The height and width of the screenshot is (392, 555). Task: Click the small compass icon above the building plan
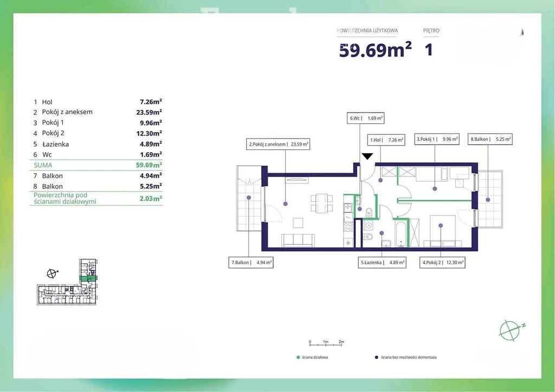(52, 274)
